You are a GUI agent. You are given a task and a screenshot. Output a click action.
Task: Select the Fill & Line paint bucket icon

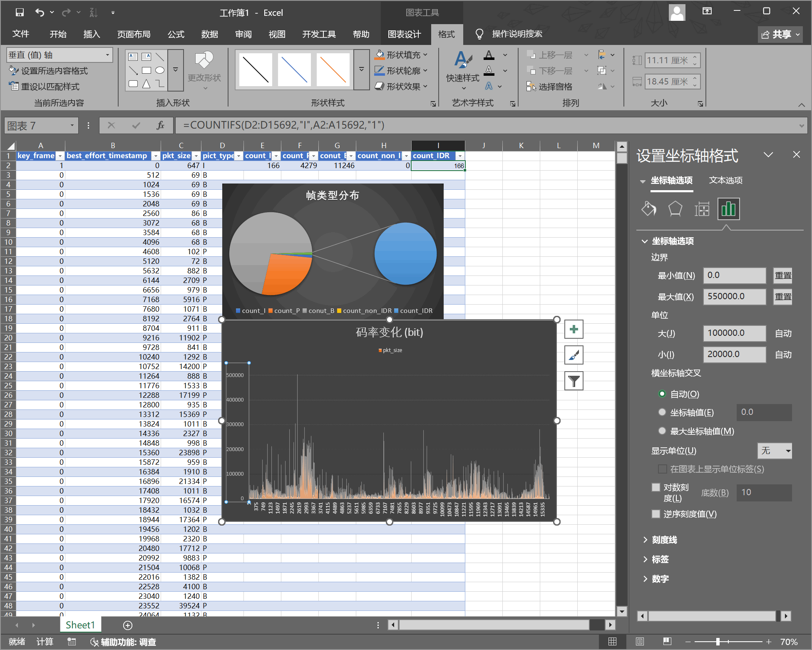pos(648,209)
